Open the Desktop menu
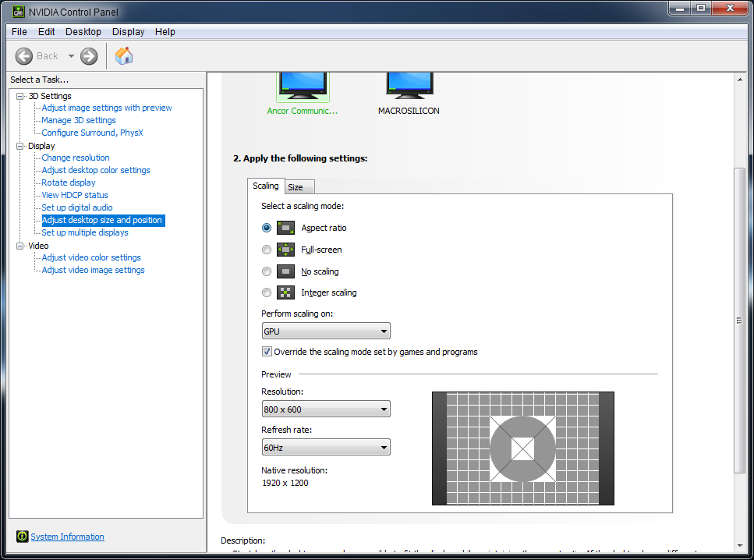The height and width of the screenshot is (560, 754). 83,32
